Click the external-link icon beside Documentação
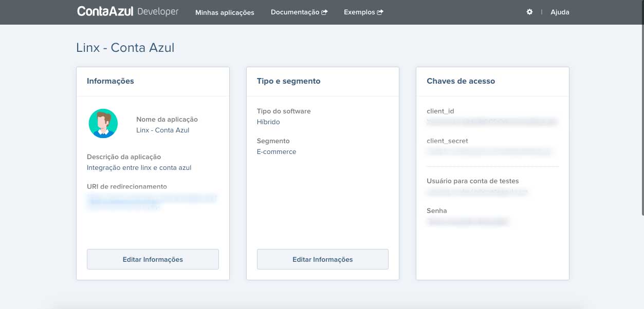Screen dimensions: 644x309 pos(324,12)
